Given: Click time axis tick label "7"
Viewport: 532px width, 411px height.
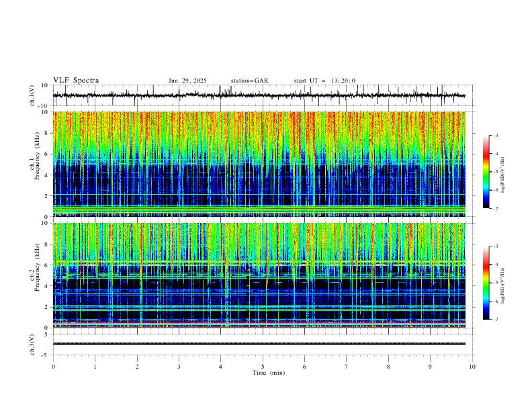Looking at the screenshot, I should [347, 367].
